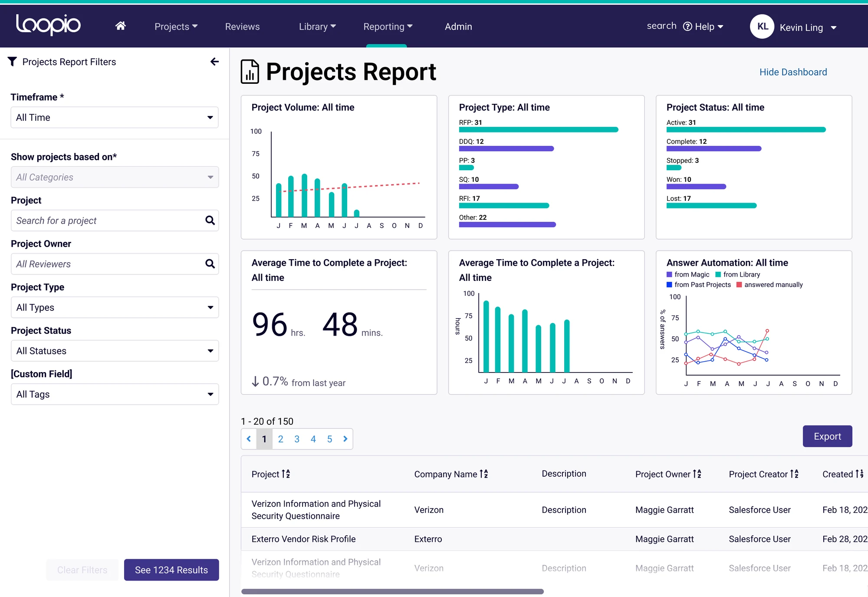Image resolution: width=868 pixels, height=597 pixels.
Task: Click Clear Filters button
Action: (x=82, y=570)
